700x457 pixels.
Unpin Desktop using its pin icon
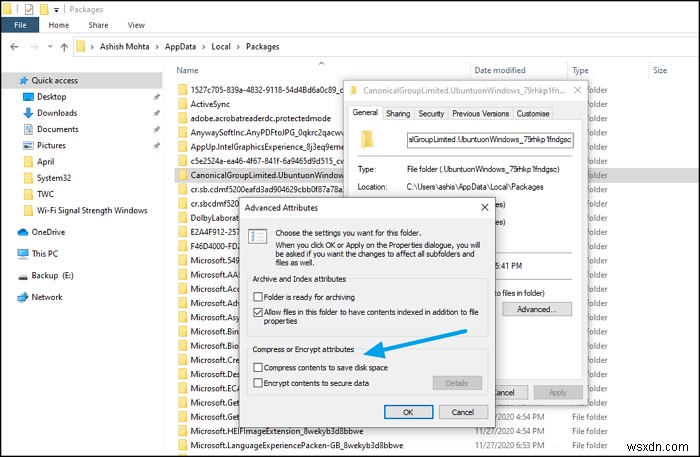(x=156, y=97)
